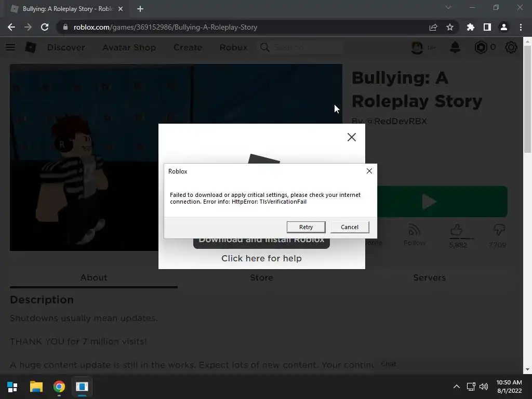This screenshot has width=532, height=399.
Task: Like the game with thumbs up
Action: pos(457,231)
